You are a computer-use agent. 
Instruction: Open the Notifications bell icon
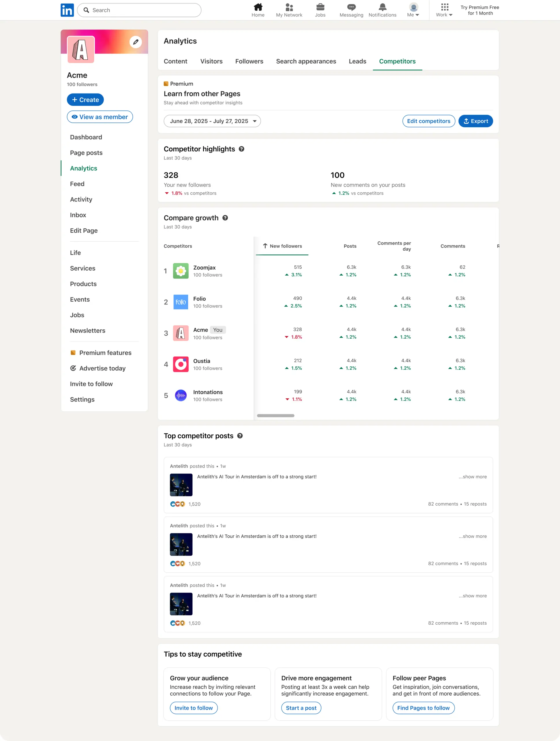tap(383, 7)
